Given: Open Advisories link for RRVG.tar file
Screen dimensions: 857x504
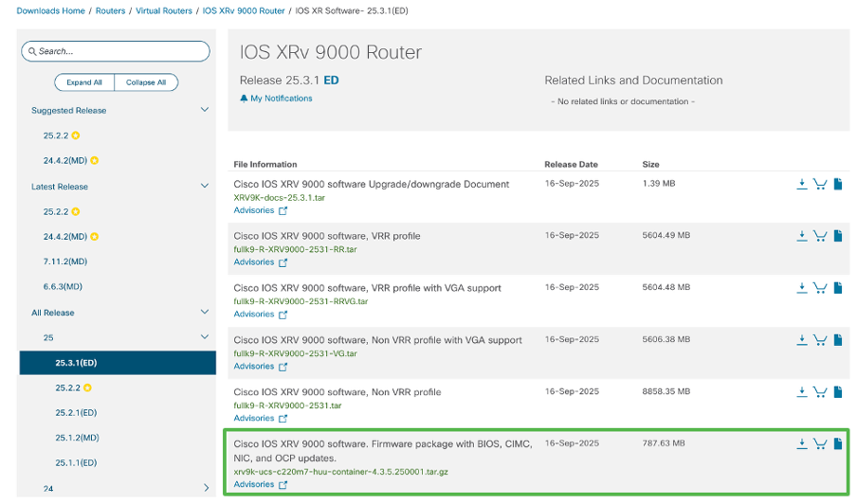Looking at the screenshot, I should (x=254, y=315).
